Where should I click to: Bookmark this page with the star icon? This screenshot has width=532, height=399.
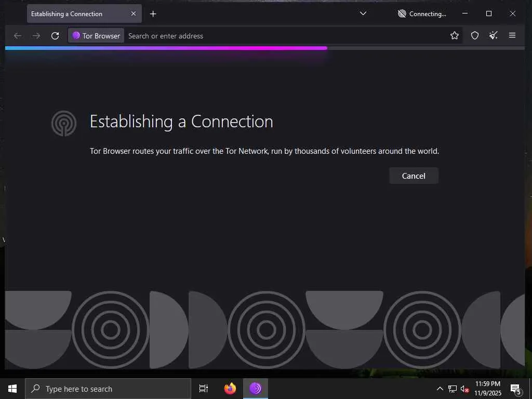point(454,35)
